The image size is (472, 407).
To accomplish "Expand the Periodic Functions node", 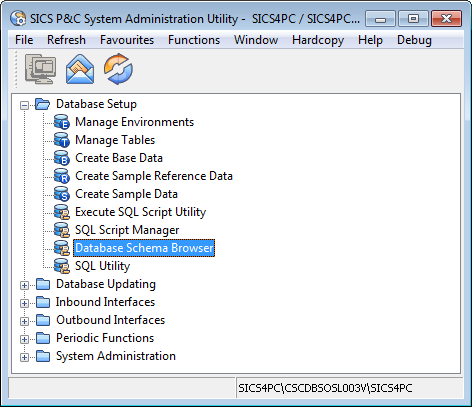I will pos(24,339).
